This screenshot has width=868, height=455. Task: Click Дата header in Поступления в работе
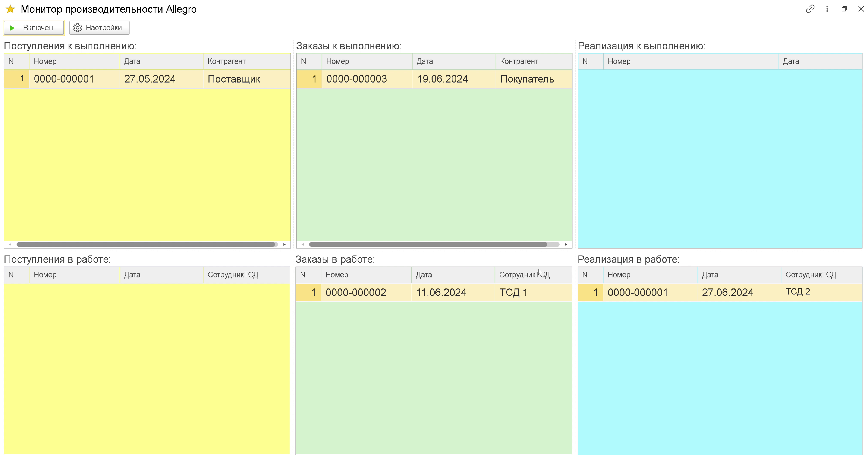[161, 275]
